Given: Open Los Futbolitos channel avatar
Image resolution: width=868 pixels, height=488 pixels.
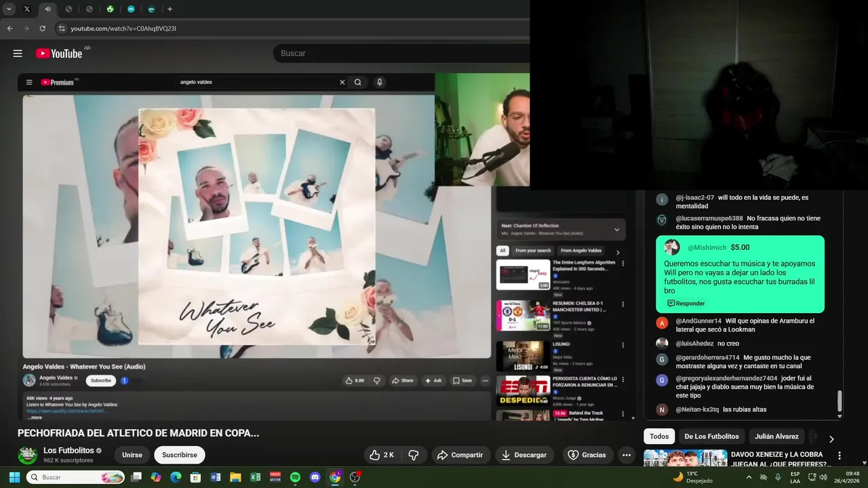Looking at the screenshot, I should [x=28, y=455].
